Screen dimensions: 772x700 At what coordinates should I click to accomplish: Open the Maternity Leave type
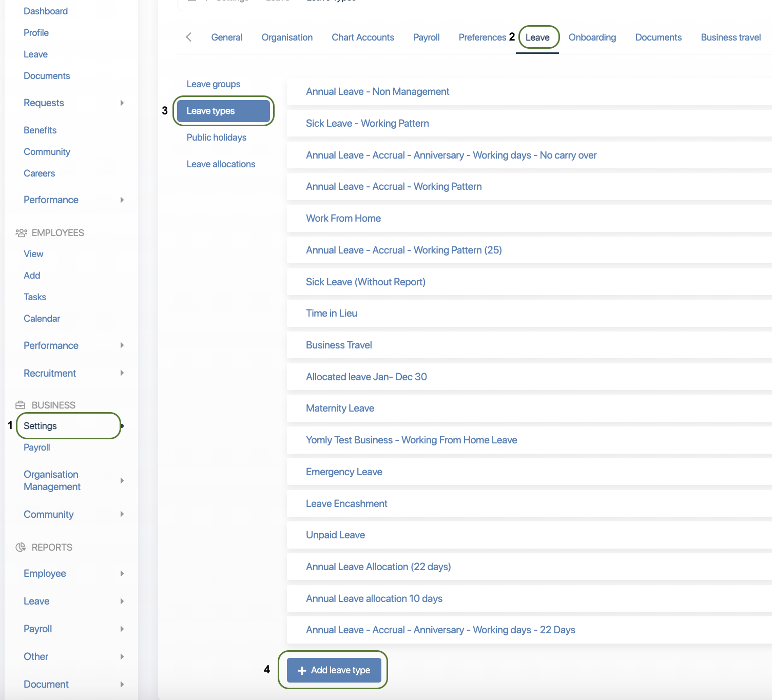tap(340, 409)
